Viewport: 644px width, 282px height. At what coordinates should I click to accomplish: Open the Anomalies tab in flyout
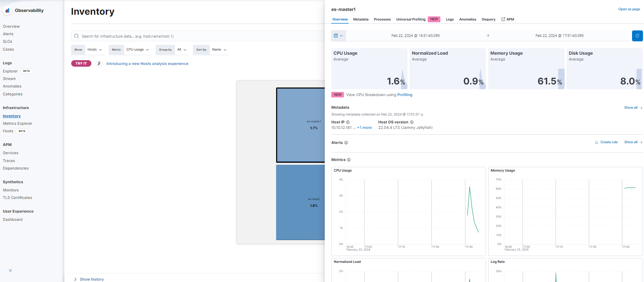tap(467, 19)
